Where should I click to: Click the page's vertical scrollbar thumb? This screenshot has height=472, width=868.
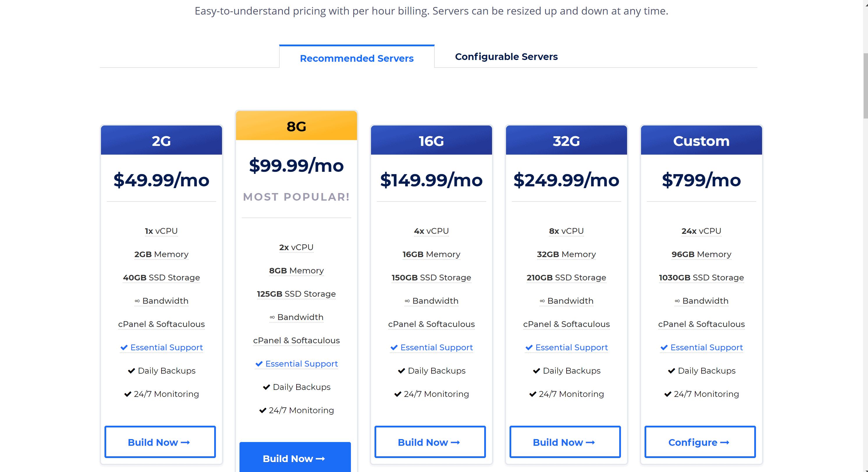point(865,86)
